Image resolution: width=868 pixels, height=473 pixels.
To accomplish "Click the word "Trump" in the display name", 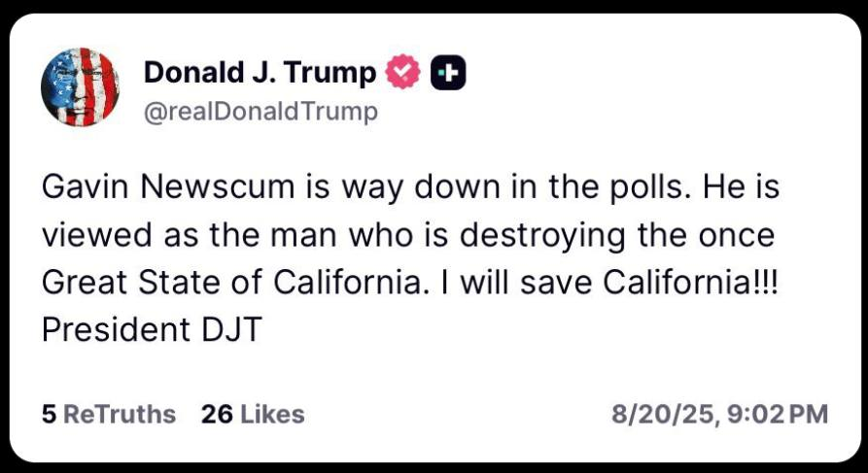I will pyautogui.click(x=331, y=73).
